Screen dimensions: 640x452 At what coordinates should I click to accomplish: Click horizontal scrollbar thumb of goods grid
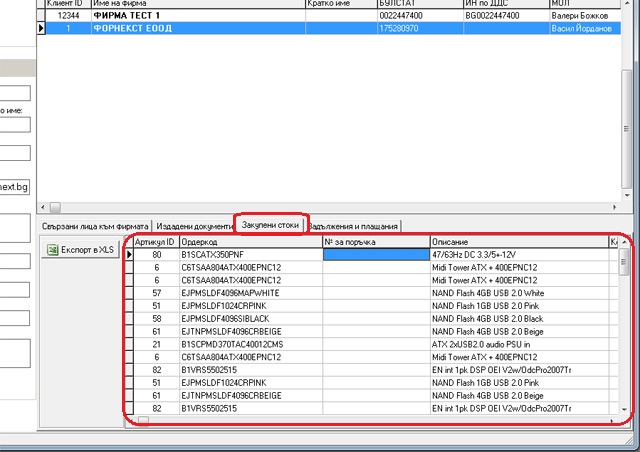pyautogui.click(x=143, y=419)
